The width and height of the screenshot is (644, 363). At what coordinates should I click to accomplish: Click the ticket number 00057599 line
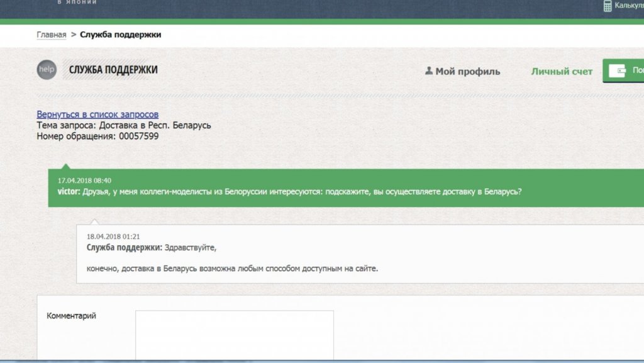pyautogui.click(x=97, y=136)
